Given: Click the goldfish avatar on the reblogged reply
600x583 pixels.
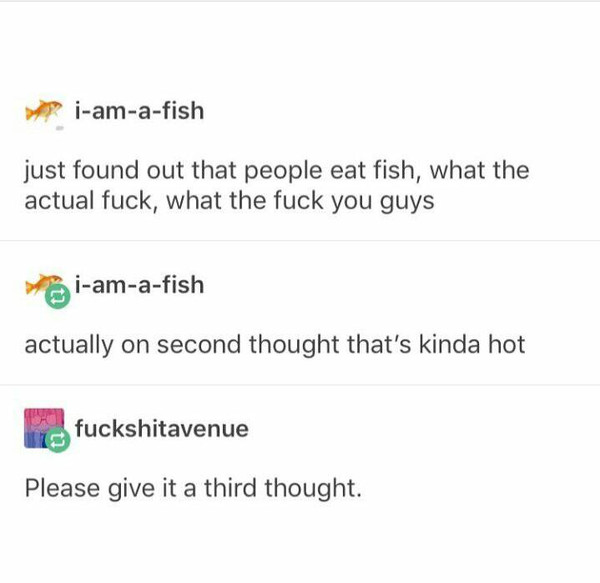Looking at the screenshot, I should [43, 284].
